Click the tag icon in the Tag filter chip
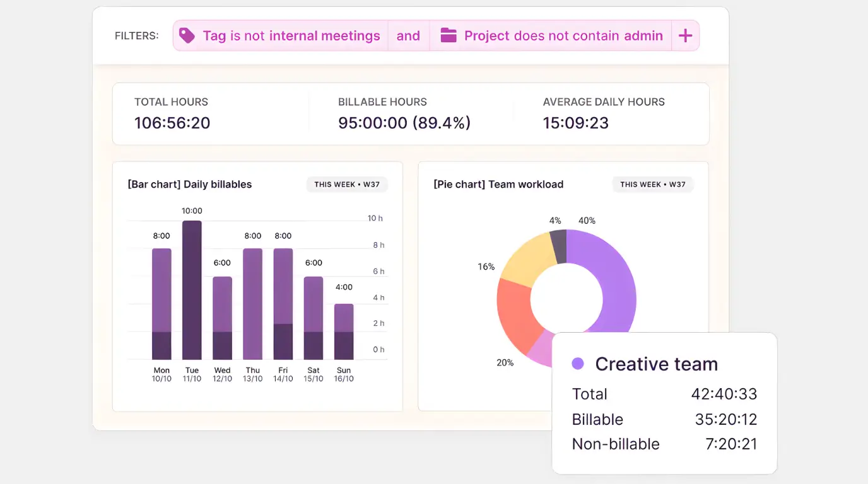This screenshot has height=484, width=868. click(187, 35)
